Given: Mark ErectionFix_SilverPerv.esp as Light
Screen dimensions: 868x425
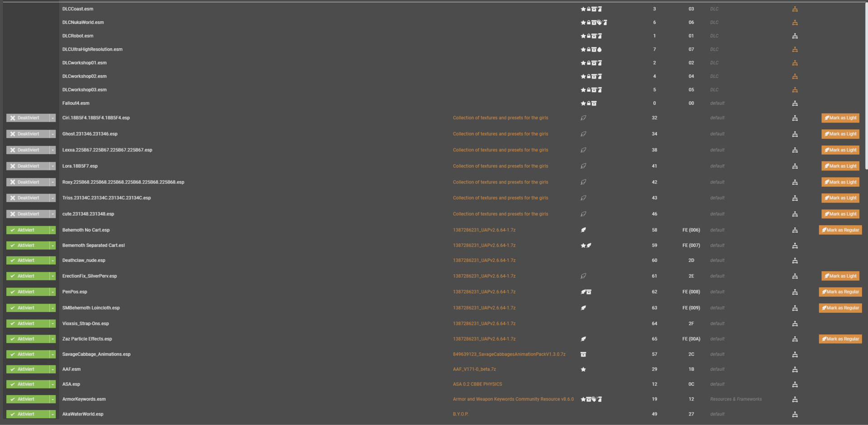Looking at the screenshot, I should pyautogui.click(x=840, y=276).
